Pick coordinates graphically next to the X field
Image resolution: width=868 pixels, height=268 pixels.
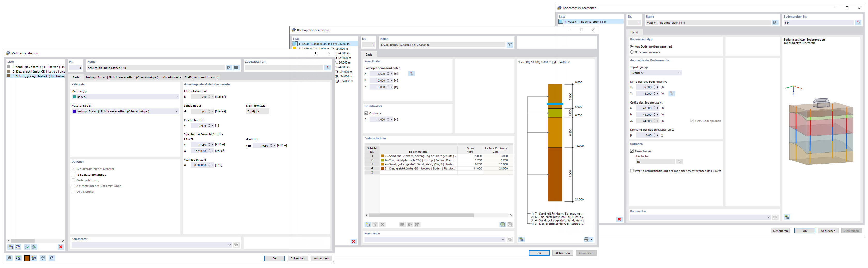pos(412,73)
